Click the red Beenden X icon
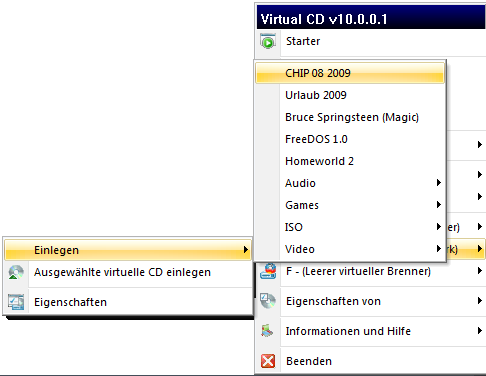The image size is (486, 376). click(x=268, y=361)
